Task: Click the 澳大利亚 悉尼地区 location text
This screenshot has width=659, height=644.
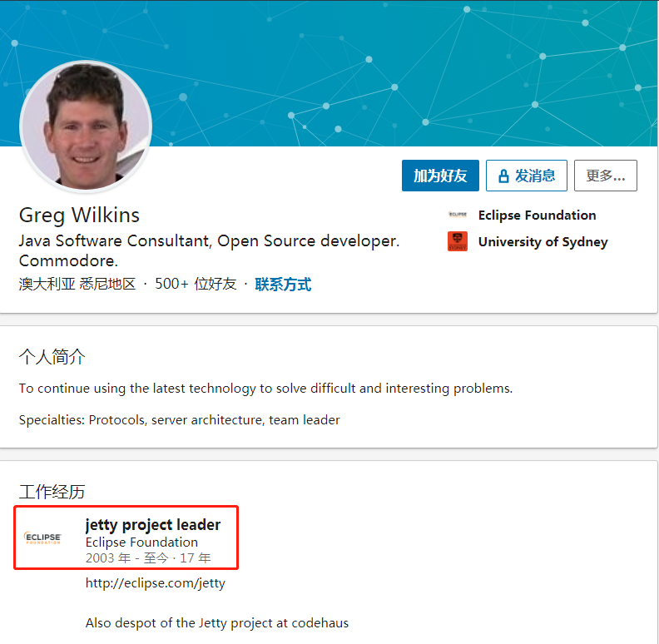Action: (77, 285)
